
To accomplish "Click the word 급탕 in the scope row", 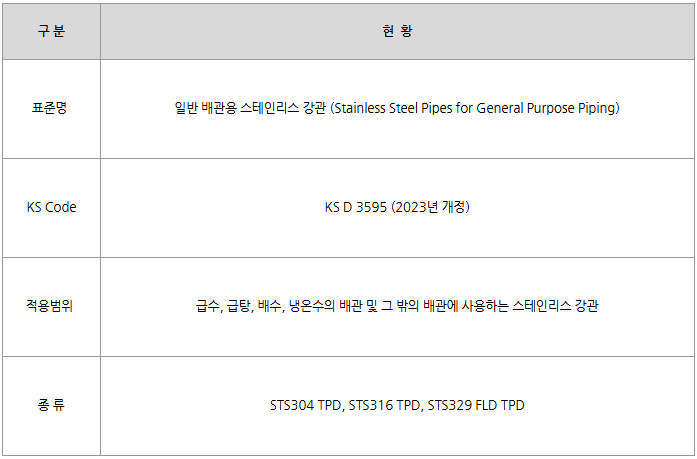I will [238, 306].
